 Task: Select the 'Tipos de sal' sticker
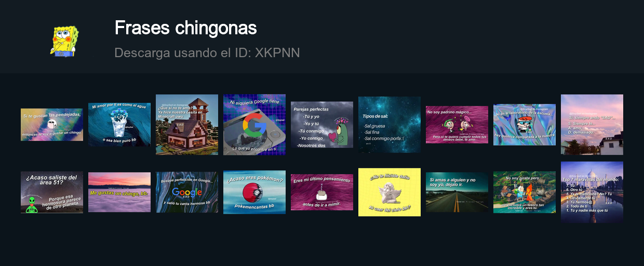[x=390, y=125]
